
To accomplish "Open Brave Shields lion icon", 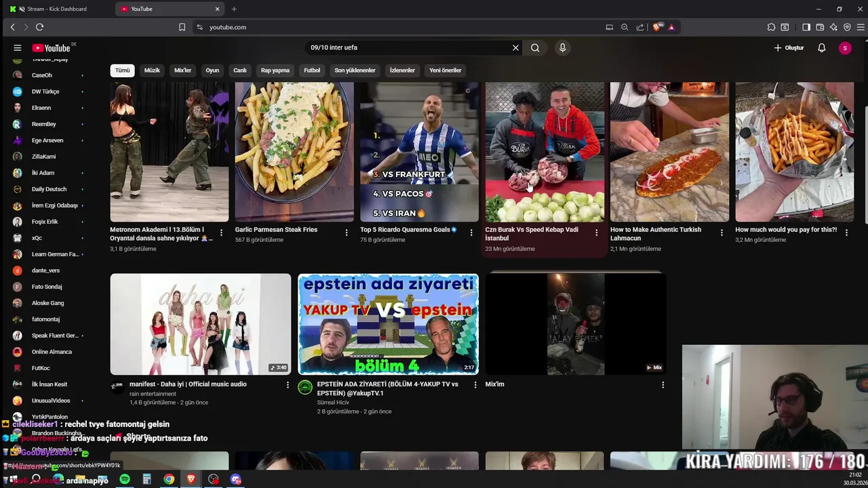I will [656, 27].
